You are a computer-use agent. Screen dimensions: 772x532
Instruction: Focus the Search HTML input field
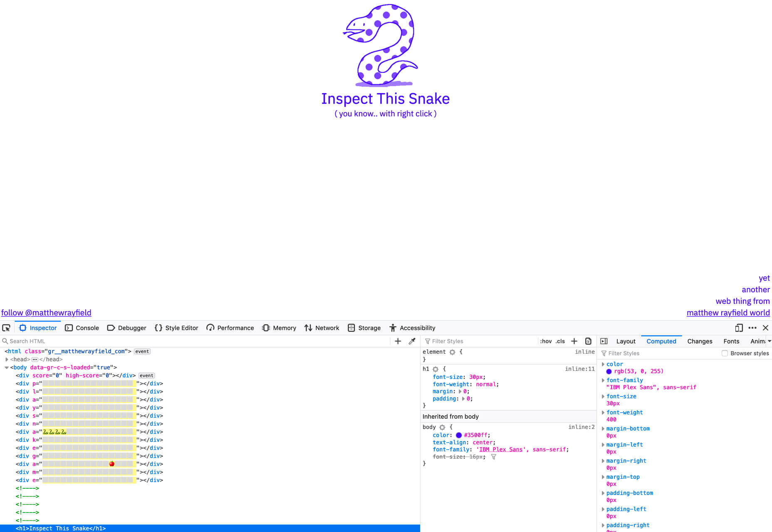[x=195, y=341]
